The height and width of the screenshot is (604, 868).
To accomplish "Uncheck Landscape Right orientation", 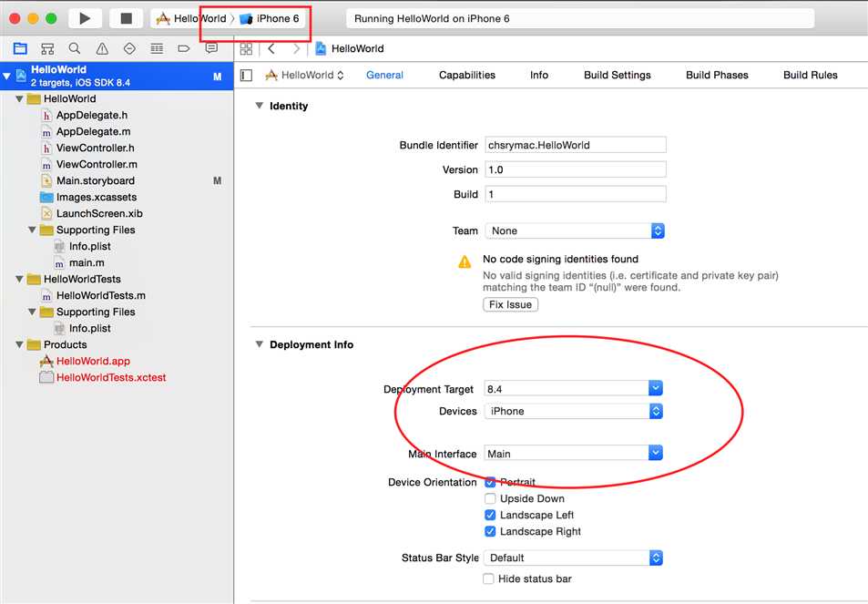I will pyautogui.click(x=490, y=531).
